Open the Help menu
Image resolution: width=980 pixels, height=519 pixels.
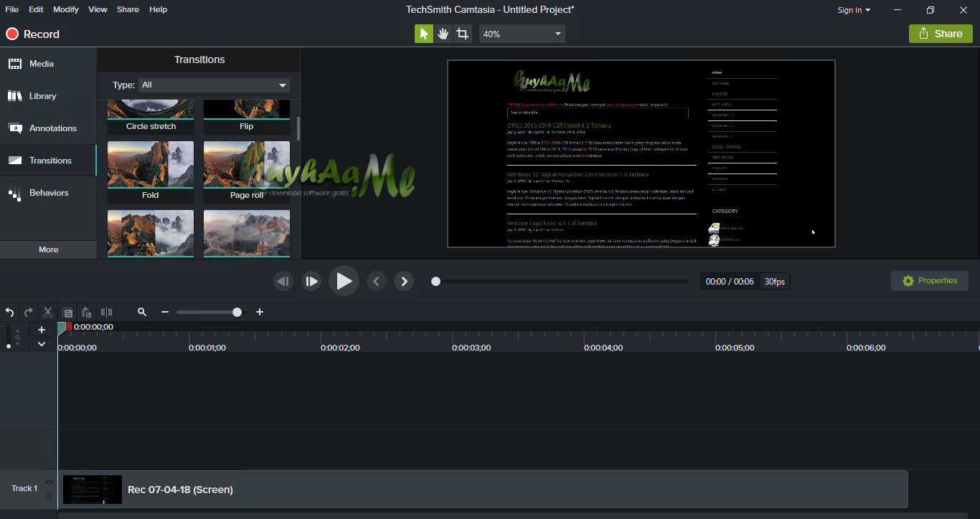pos(158,9)
